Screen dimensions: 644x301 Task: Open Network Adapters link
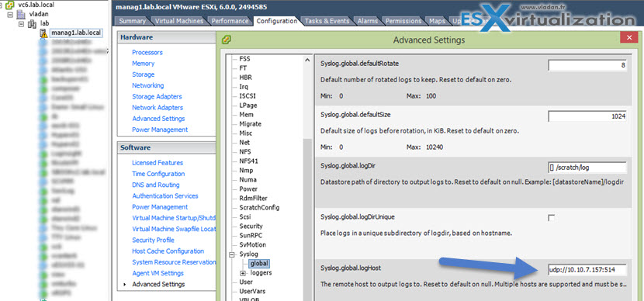tap(158, 108)
